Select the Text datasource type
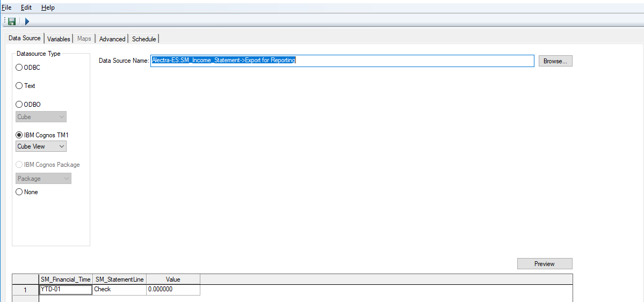Image resolution: width=644 pixels, height=302 pixels. pyautogui.click(x=19, y=86)
